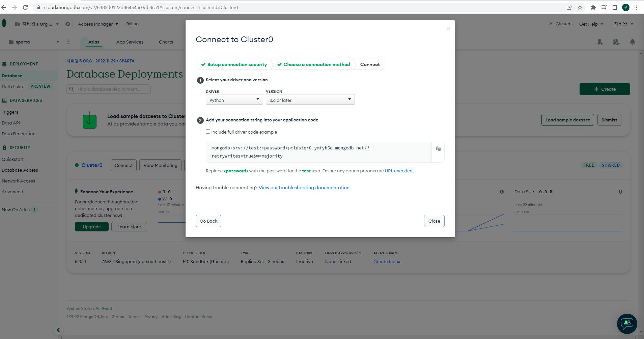Open the invite user icon
This screenshot has height=339, width=644.
(x=600, y=42)
